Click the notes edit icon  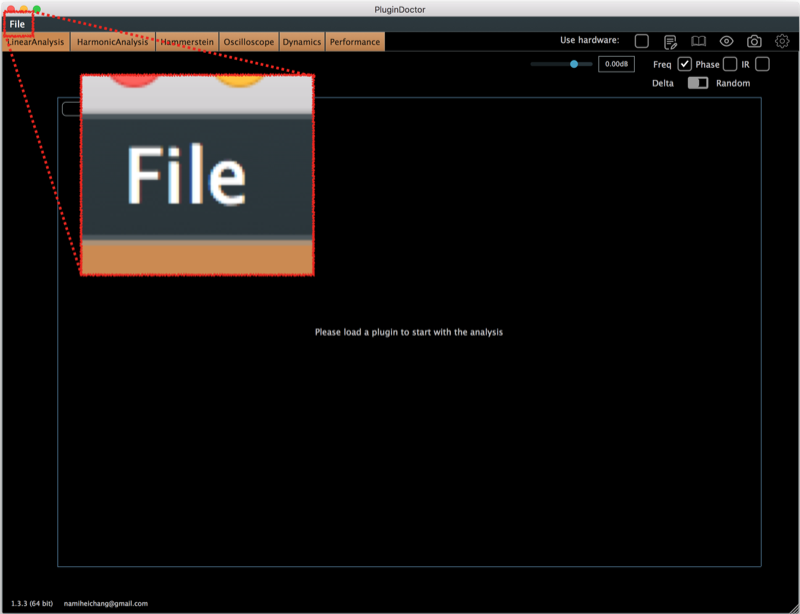[x=670, y=42]
